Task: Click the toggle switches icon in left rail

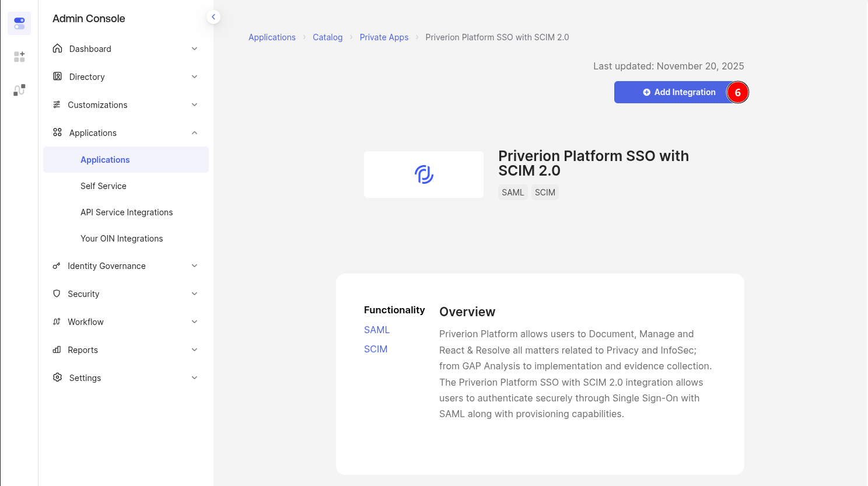Action: click(x=19, y=23)
